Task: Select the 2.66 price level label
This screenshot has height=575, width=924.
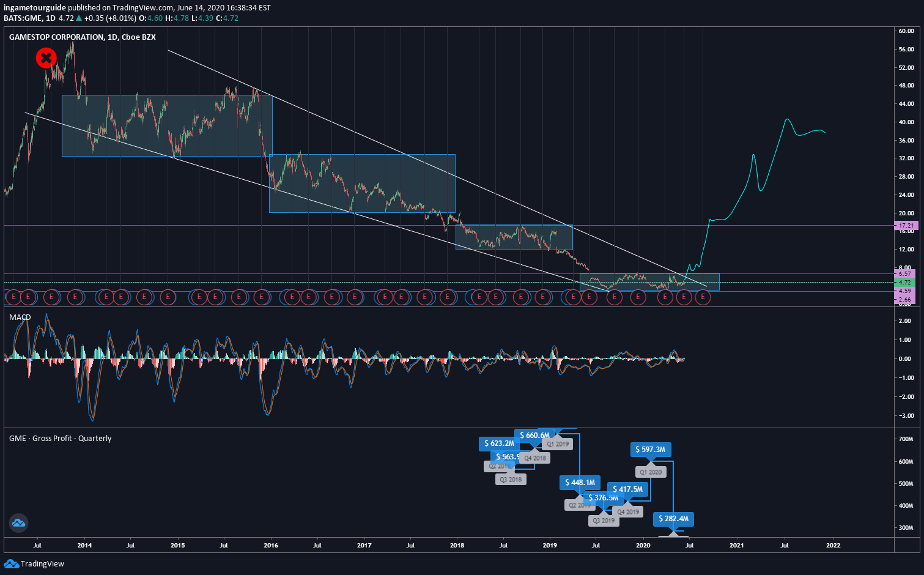Action: [x=904, y=300]
